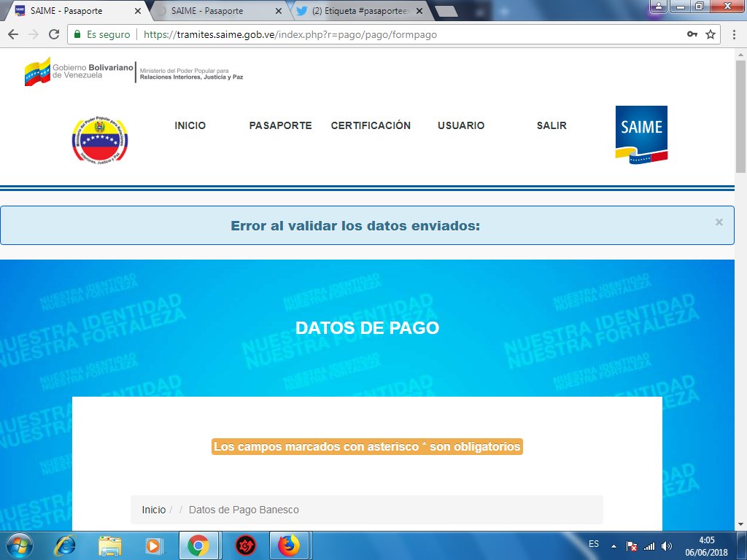Click the page vertical scrollbar thumb
The height and width of the screenshot is (560, 747).
tap(741, 117)
